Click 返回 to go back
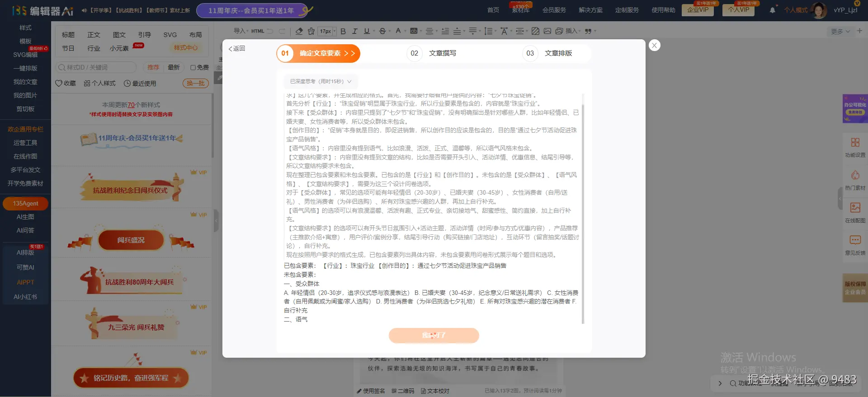The width and height of the screenshot is (868, 397). coord(236,49)
